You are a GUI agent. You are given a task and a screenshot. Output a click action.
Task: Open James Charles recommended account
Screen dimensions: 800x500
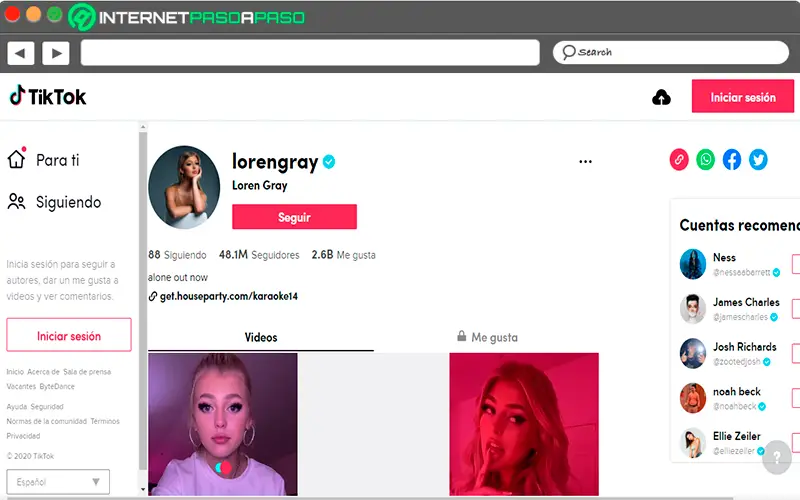click(730, 309)
